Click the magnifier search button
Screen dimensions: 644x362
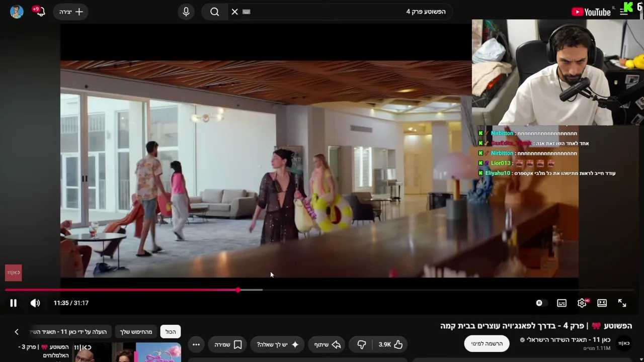(x=215, y=12)
